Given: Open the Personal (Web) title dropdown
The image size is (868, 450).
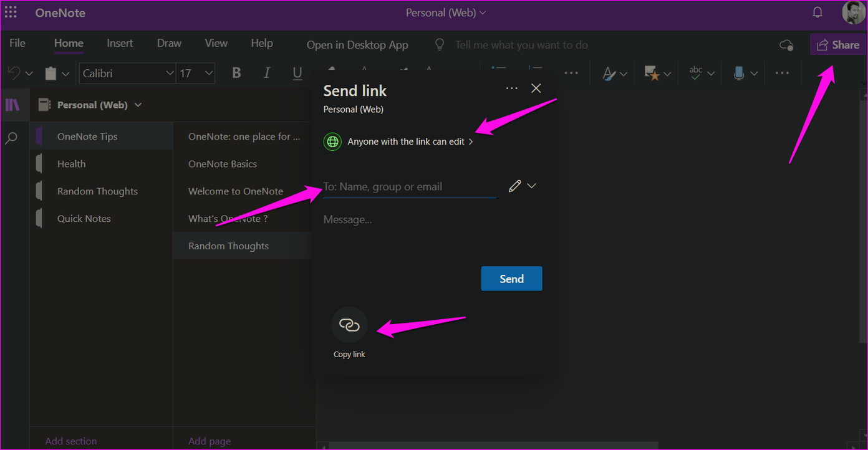Looking at the screenshot, I should [x=446, y=12].
